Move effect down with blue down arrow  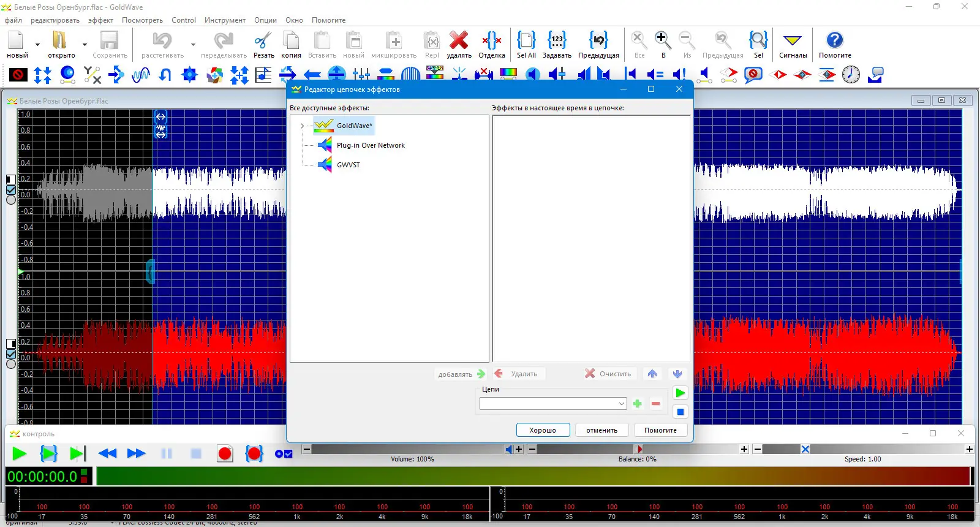point(677,374)
